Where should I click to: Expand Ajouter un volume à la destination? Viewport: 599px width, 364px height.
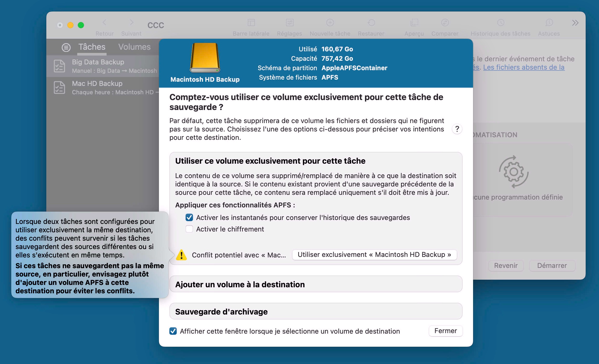316,284
